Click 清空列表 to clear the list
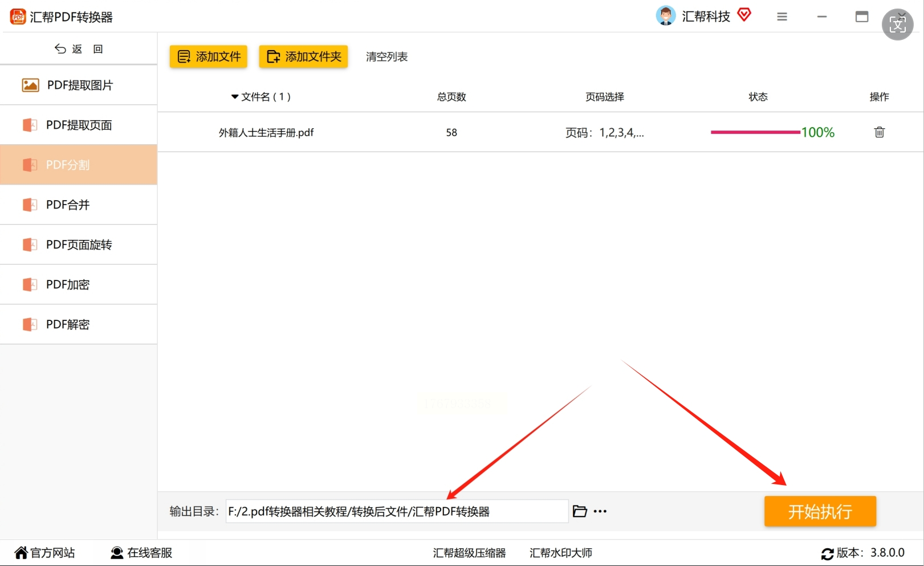 [387, 56]
